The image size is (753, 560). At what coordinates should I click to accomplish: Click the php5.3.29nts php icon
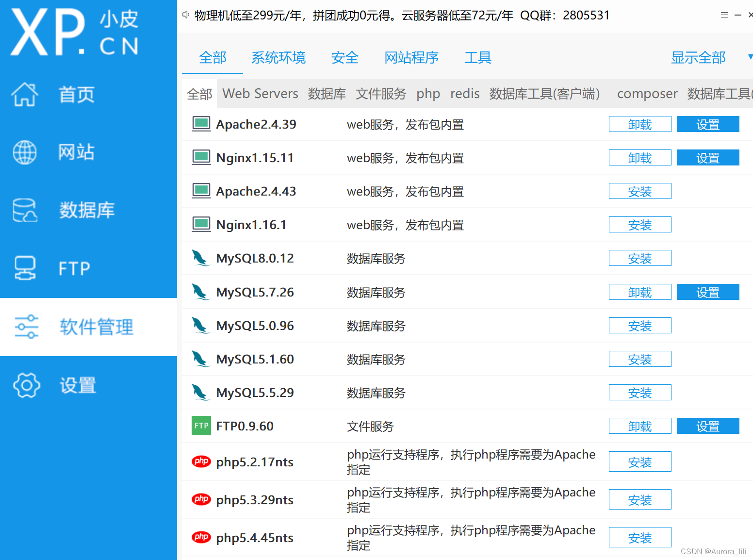coord(201,499)
